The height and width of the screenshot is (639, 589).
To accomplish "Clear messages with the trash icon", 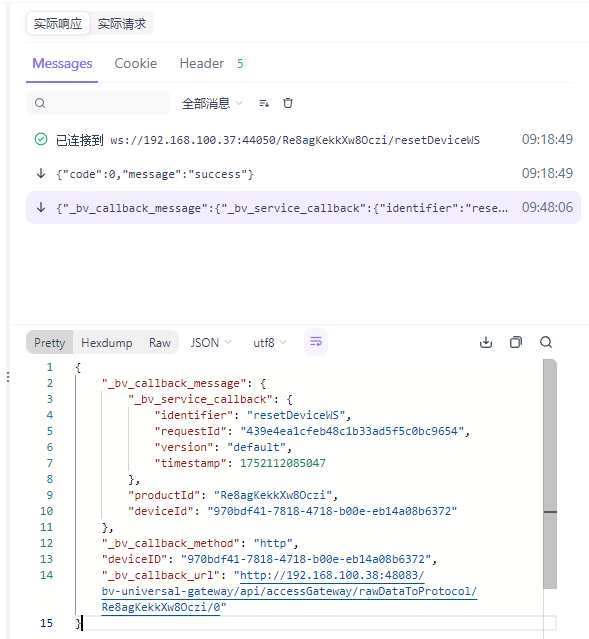I will 288,103.
